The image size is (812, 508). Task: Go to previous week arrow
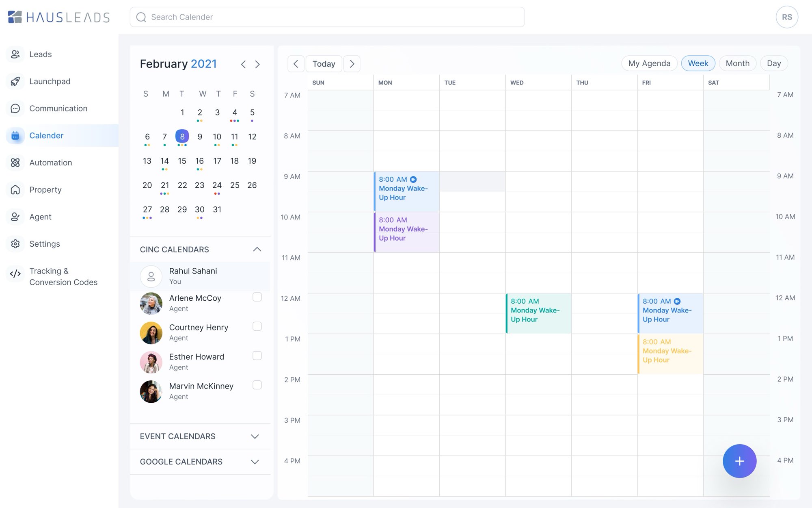pos(296,64)
